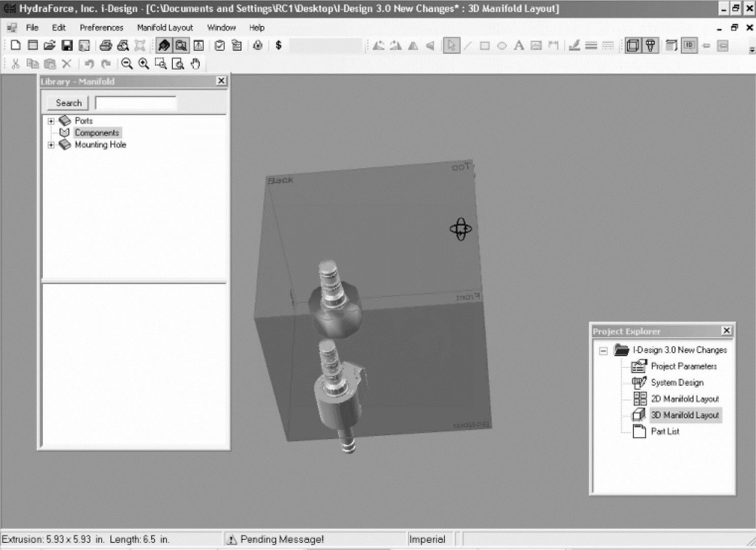Expand the Mounting Hole tree node
The image size is (756, 550).
tap(51, 145)
